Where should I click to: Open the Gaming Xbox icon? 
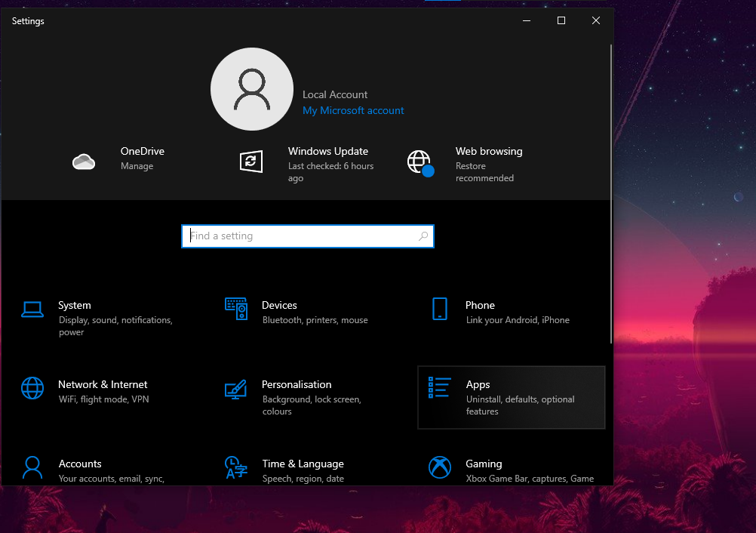click(440, 467)
